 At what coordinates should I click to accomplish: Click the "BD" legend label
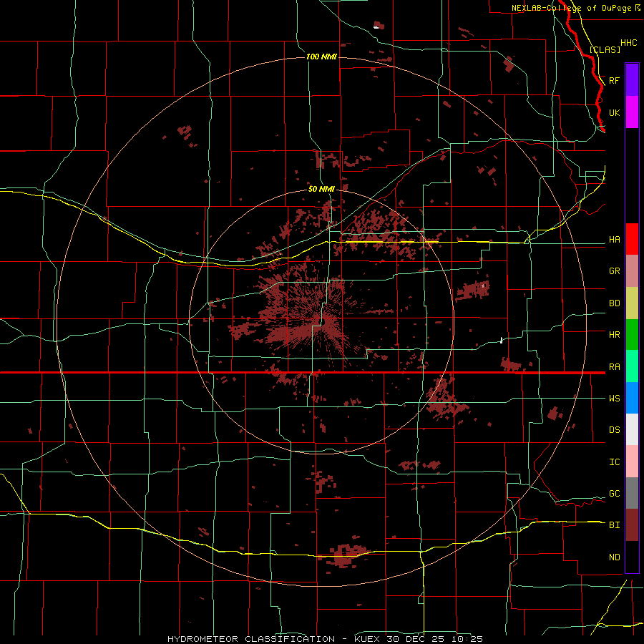pyautogui.click(x=614, y=303)
